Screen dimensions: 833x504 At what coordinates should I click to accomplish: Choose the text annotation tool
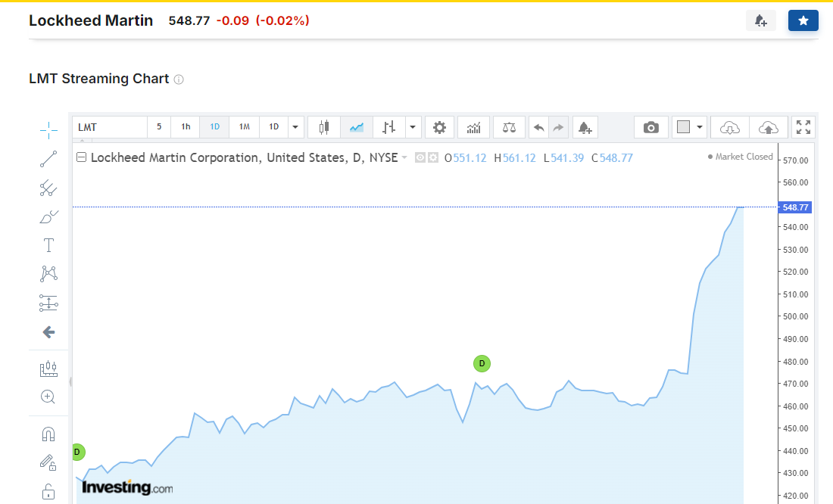coord(48,245)
